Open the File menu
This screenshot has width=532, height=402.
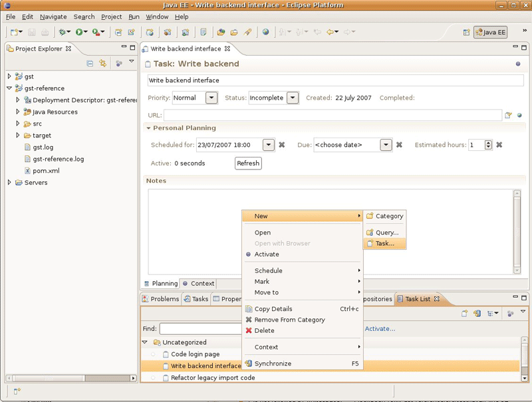(11, 17)
